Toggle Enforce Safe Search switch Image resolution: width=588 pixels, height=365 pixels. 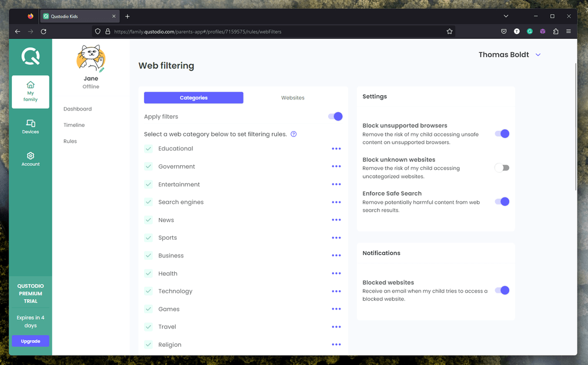coord(502,202)
